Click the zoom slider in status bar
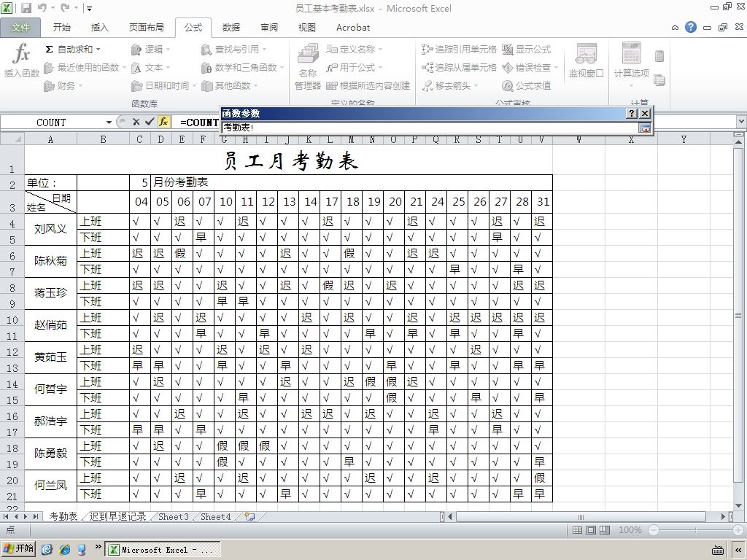Viewport: 747px width, 560px height. pos(695,530)
